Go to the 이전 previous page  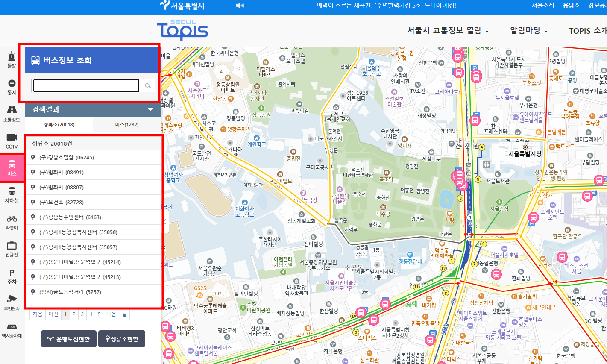(53, 314)
